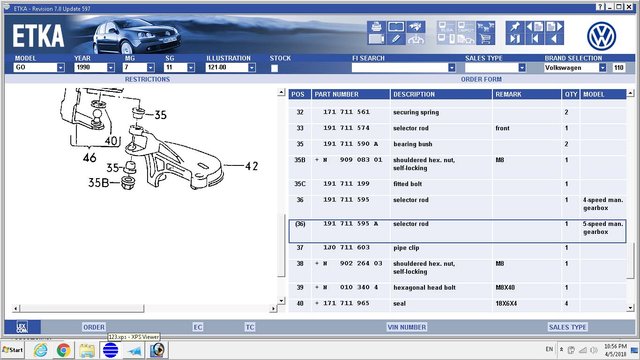Click the FI SEARCH input field

click(400, 68)
